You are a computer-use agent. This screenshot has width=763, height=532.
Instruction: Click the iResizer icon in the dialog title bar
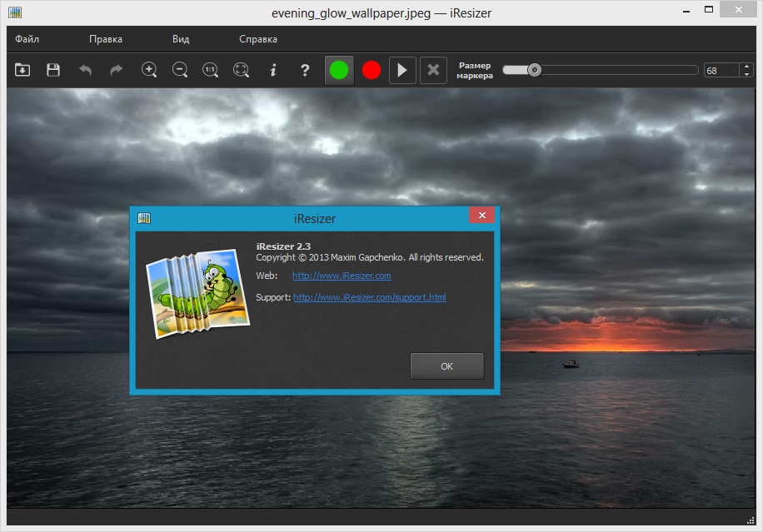point(144,218)
